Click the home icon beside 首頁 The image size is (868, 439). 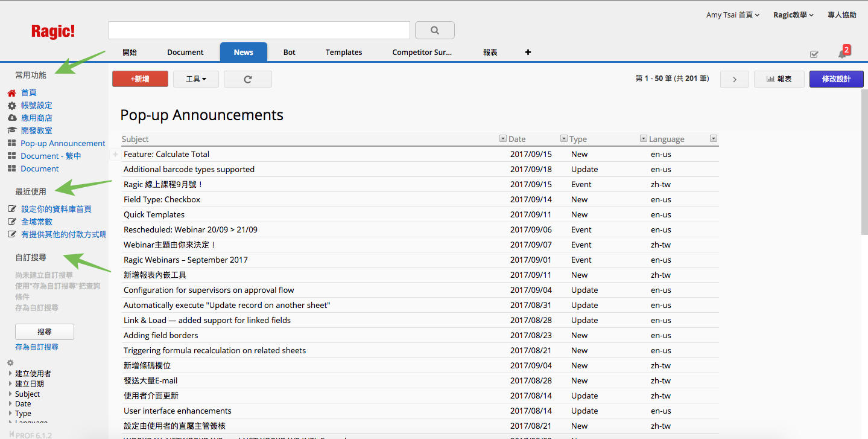click(11, 93)
